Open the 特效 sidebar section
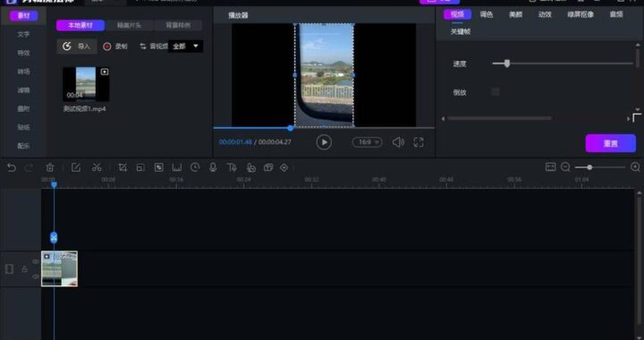This screenshot has height=340, width=644. click(23, 53)
